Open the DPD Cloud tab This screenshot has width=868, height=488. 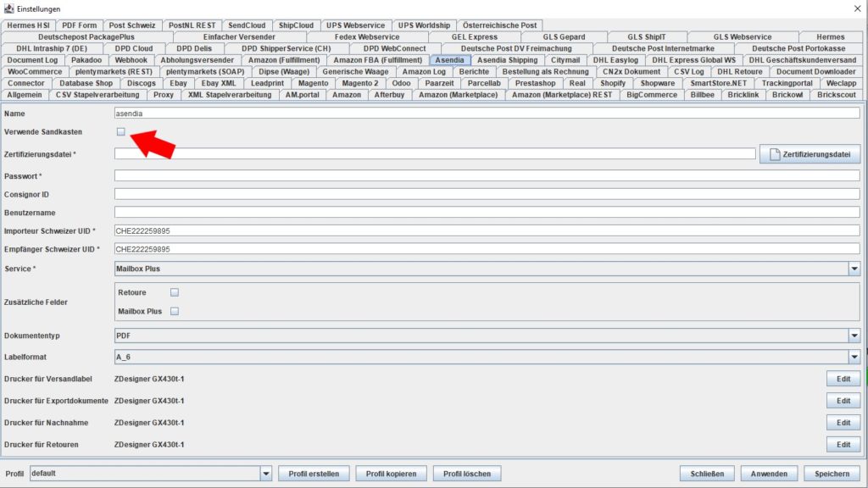tap(133, 48)
